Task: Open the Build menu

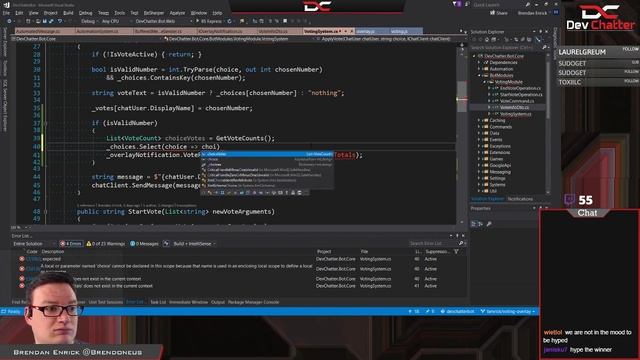Action: click(x=68, y=13)
